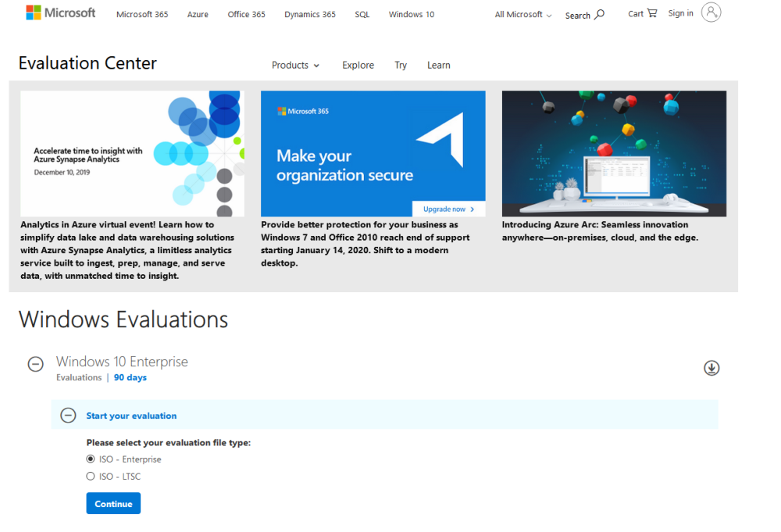The image size is (781, 532).
Task: Click the download icon for Windows 10 Enterprise
Action: click(x=711, y=368)
